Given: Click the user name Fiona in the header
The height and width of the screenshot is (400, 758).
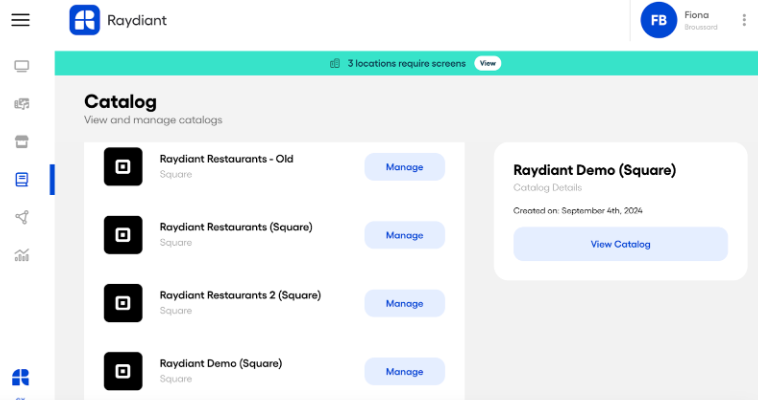Looking at the screenshot, I should 697,15.
